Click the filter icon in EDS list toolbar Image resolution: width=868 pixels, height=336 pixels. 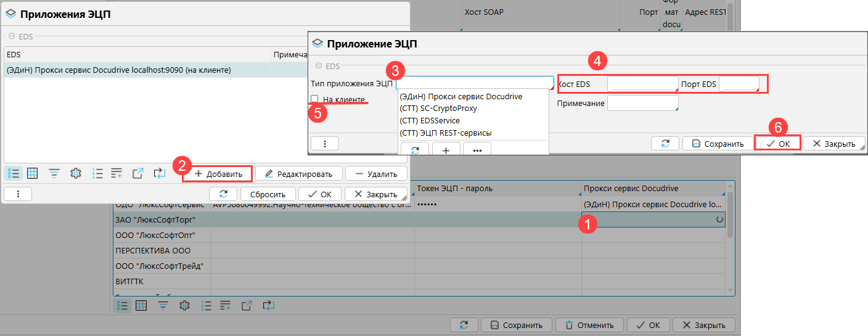tap(54, 174)
